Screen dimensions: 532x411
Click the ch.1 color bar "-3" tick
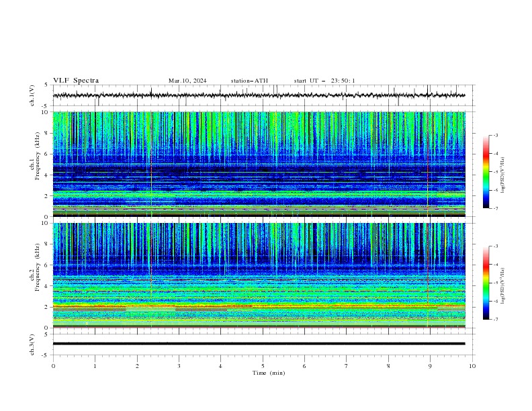tap(495, 135)
